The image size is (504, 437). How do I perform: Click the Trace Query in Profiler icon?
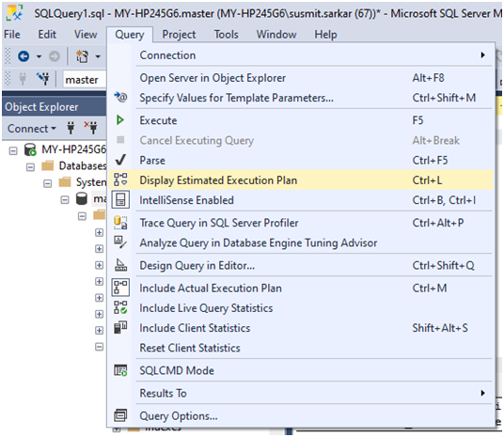pos(120,223)
